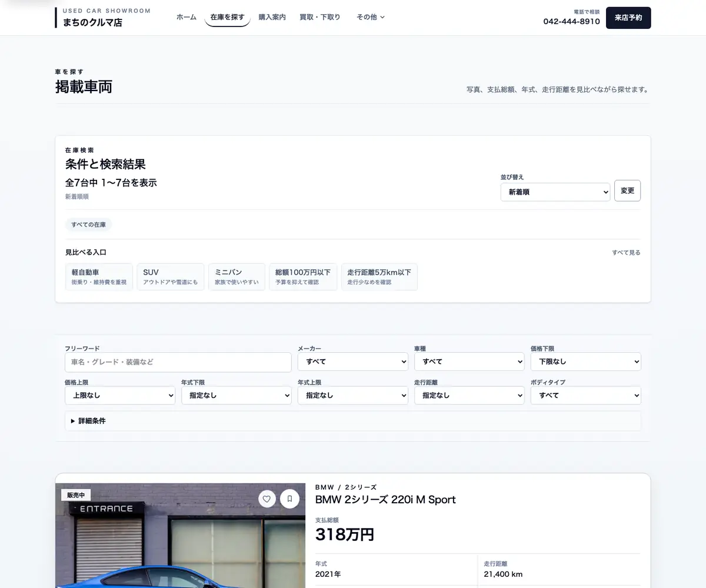The image size is (706, 588).
Task: Open the 価格下限 dropdown
Action: 586,362
